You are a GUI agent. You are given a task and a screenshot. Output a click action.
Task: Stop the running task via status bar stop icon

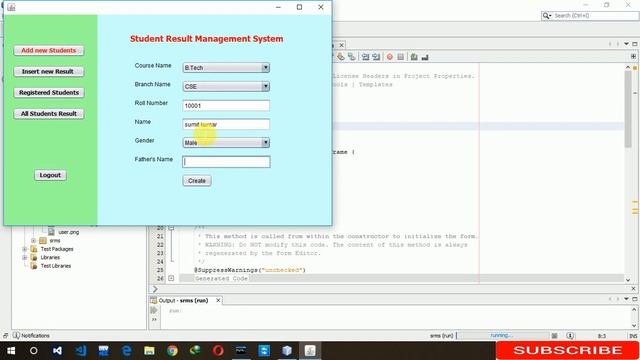click(x=554, y=336)
